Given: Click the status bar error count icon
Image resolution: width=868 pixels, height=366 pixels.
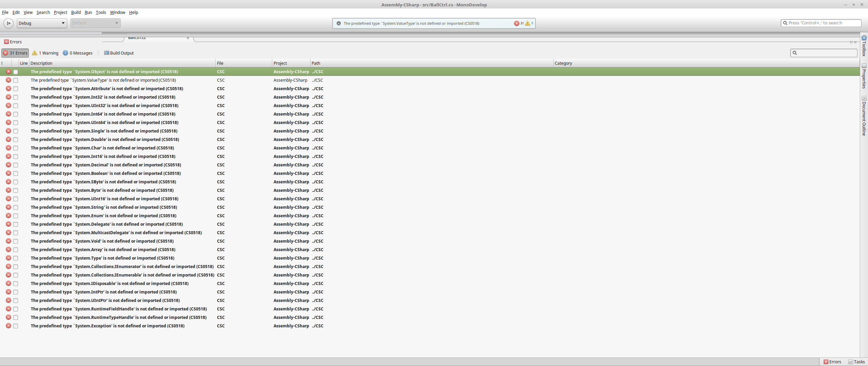Looking at the screenshot, I should coord(516,23).
